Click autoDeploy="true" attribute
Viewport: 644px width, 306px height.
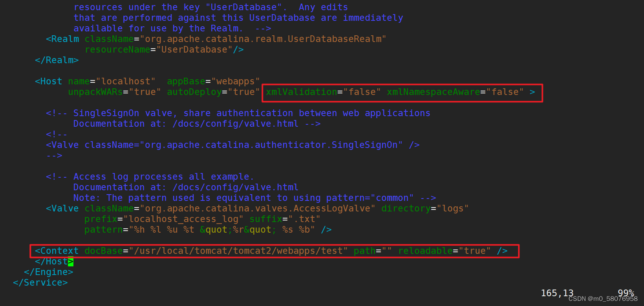click(x=213, y=92)
